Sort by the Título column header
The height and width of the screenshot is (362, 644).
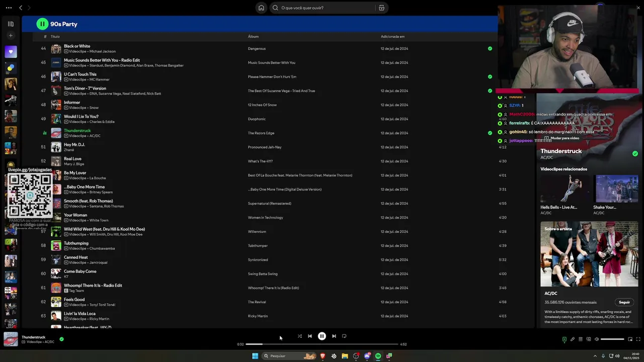point(55,37)
